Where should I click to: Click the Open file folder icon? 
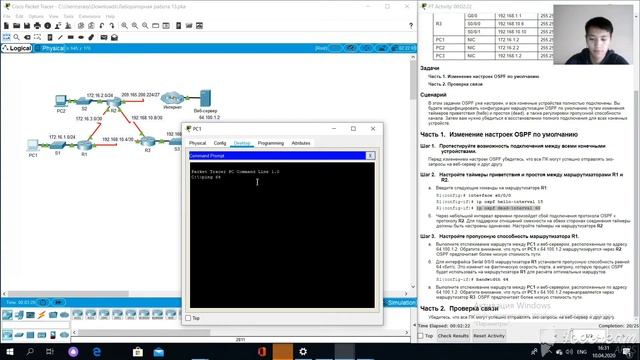[x=16, y=26]
